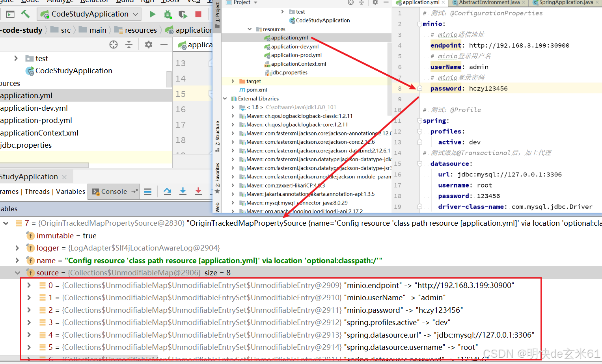Collapse the resources folder in right tree
The image size is (602, 364).
[x=249, y=29]
